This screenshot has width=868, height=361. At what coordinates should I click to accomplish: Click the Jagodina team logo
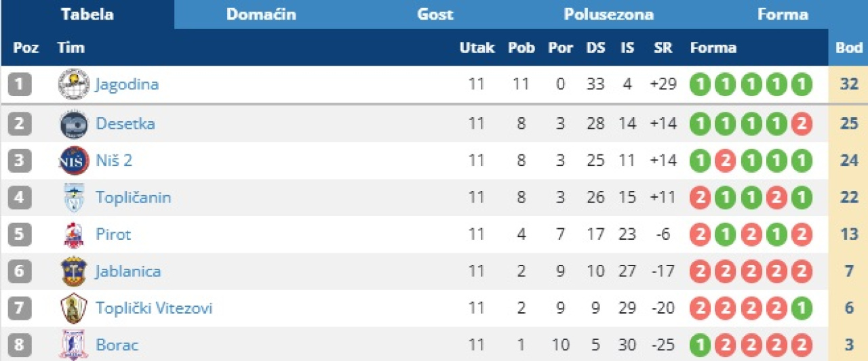73,85
